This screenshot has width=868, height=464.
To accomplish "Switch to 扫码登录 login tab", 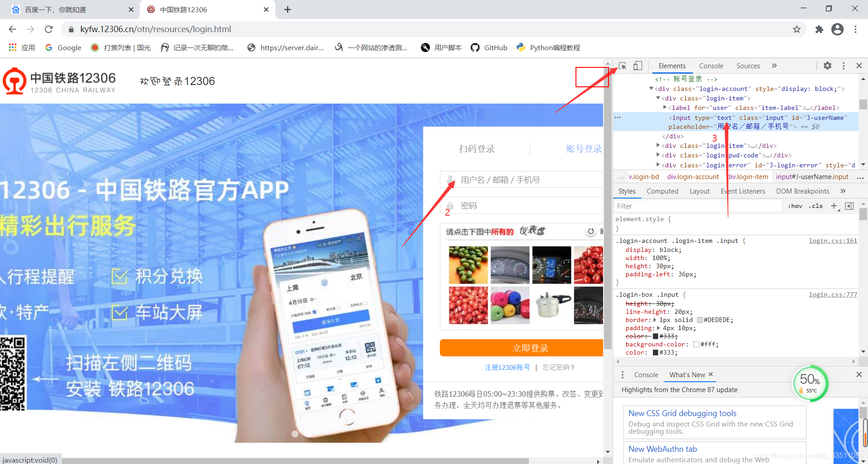I will (476, 149).
